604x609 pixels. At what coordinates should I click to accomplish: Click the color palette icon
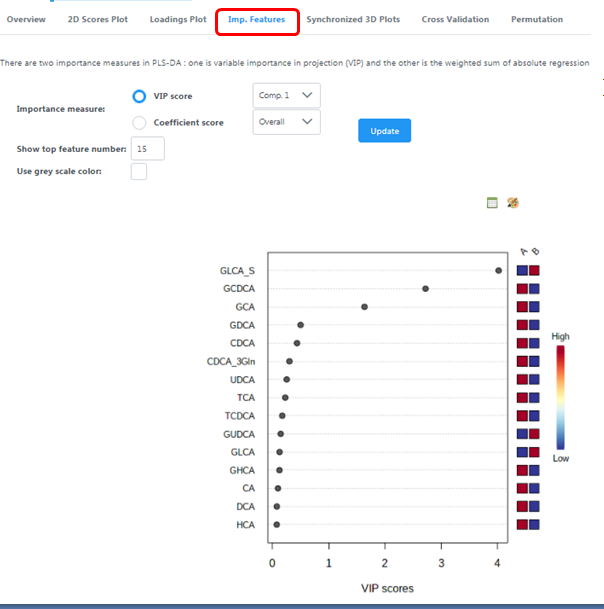[x=513, y=203]
